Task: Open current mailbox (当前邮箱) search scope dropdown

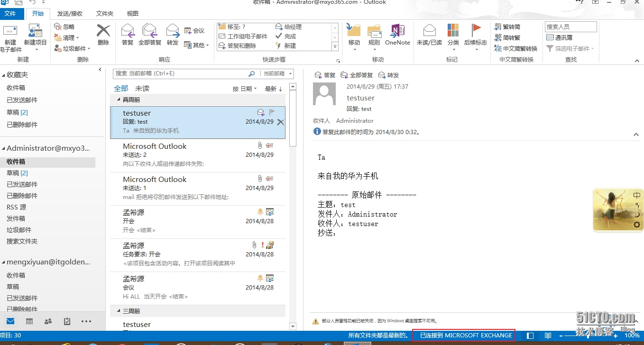Action: coord(277,73)
